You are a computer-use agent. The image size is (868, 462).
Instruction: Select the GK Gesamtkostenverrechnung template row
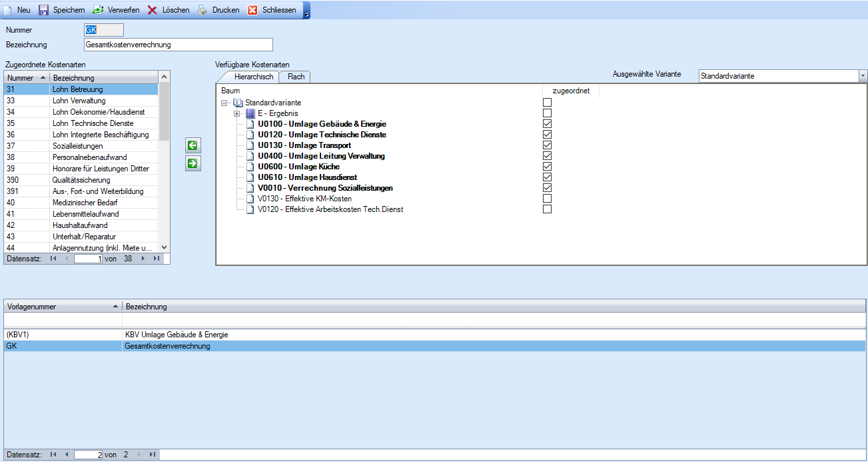pos(434,346)
